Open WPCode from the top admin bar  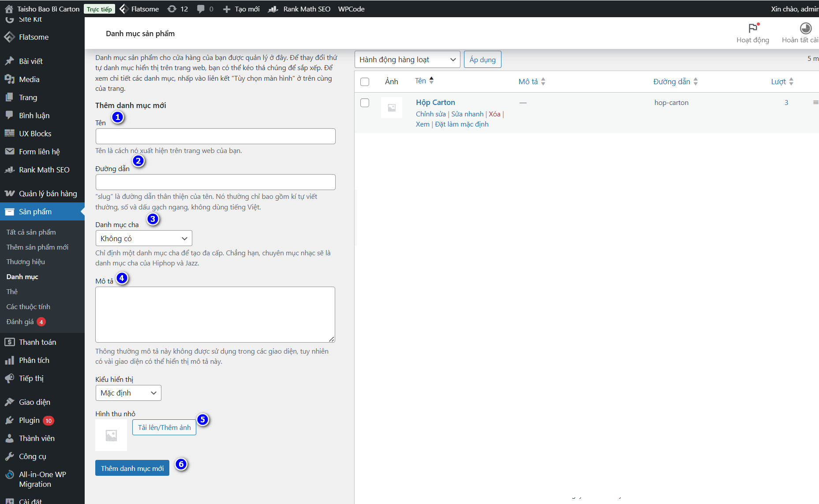[351, 8]
